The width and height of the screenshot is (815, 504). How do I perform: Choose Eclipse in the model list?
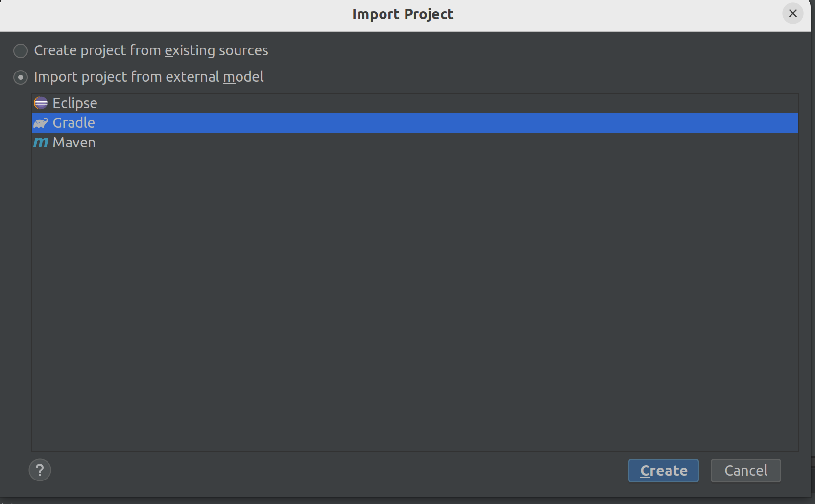414,103
